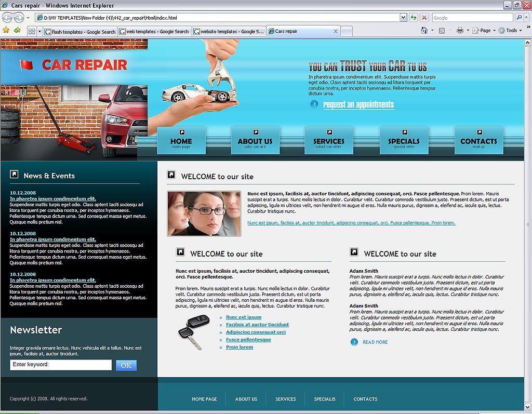Open the ABOUT US navigation menu item

click(255, 141)
